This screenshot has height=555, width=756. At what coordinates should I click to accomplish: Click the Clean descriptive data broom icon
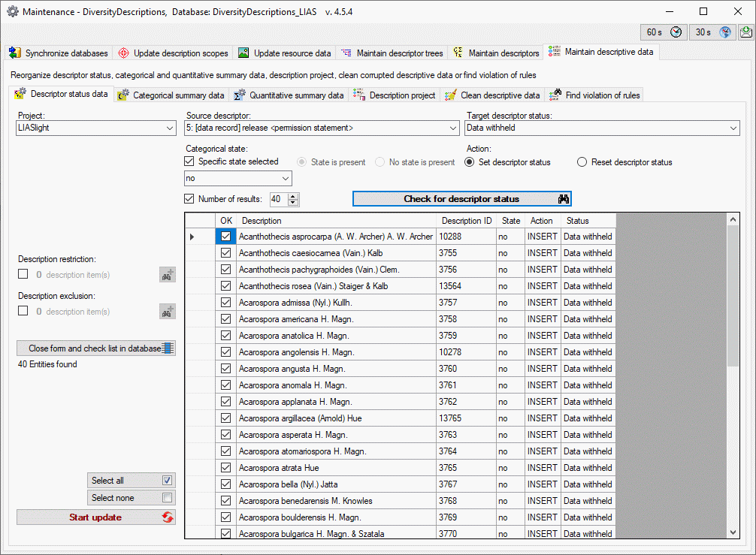(450, 95)
